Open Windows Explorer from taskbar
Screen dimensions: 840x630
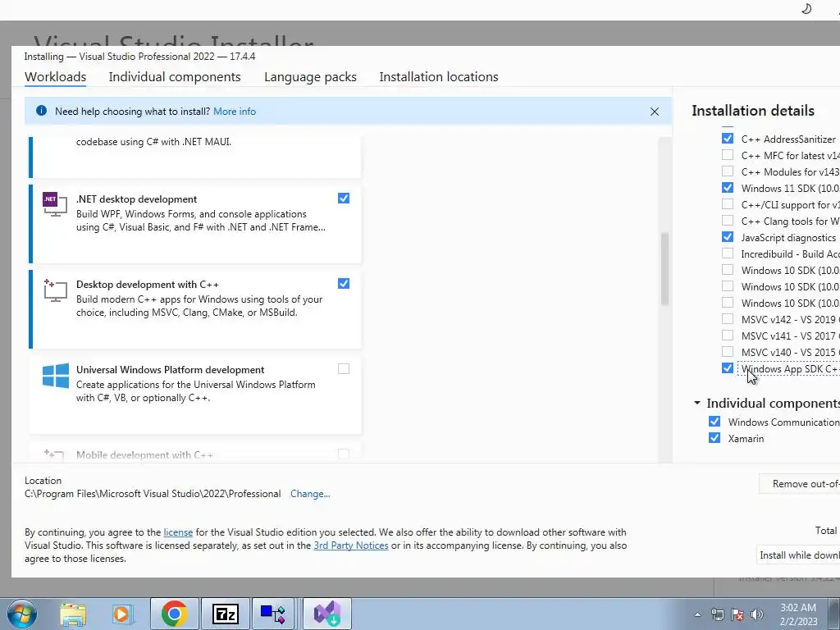click(73, 614)
